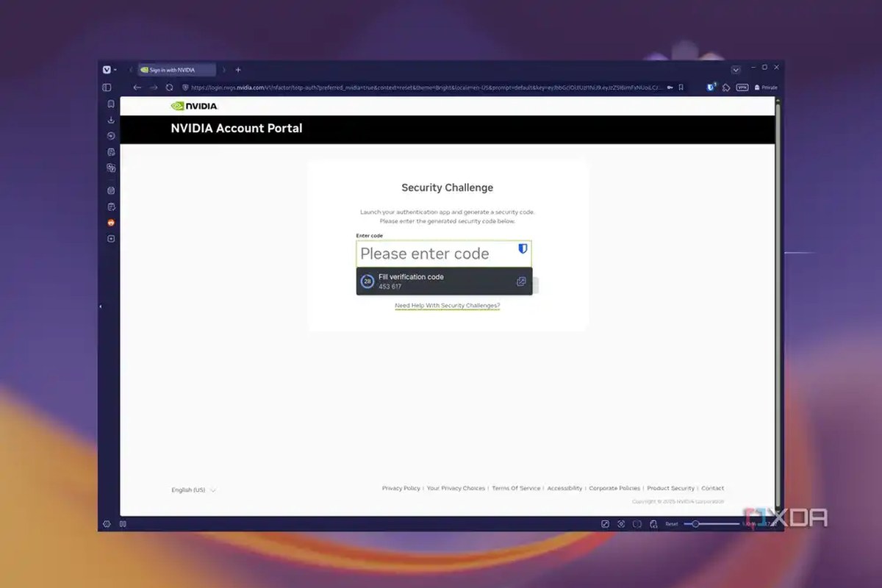Open the Tasks panel in sidebar

point(111,207)
